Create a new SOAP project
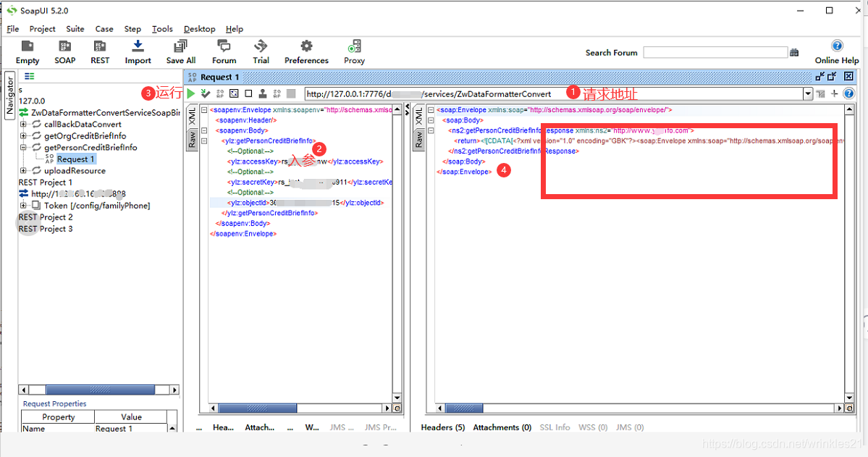The height and width of the screenshot is (457, 868). coord(64,51)
